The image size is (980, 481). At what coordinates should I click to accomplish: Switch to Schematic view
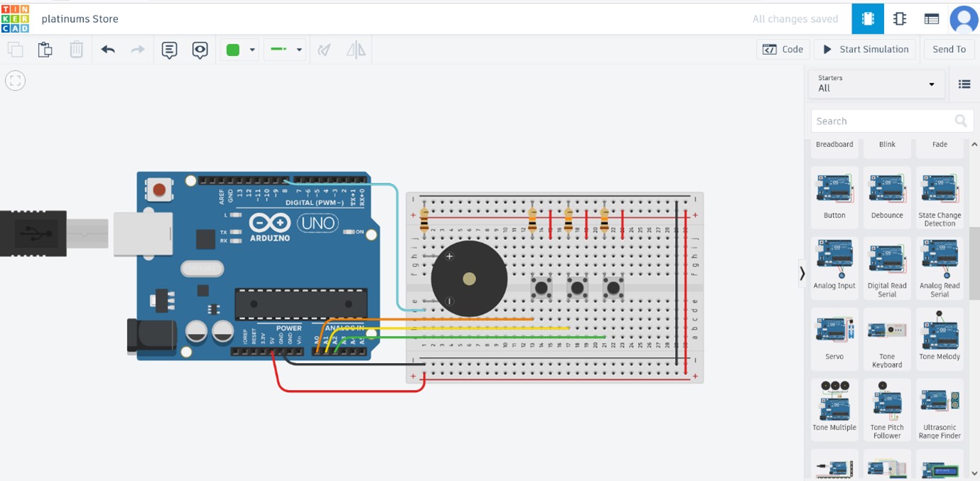pyautogui.click(x=900, y=19)
